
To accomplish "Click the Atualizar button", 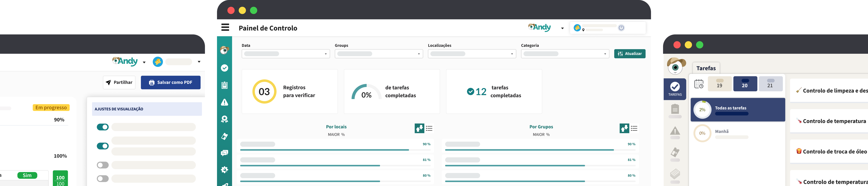I will [629, 54].
